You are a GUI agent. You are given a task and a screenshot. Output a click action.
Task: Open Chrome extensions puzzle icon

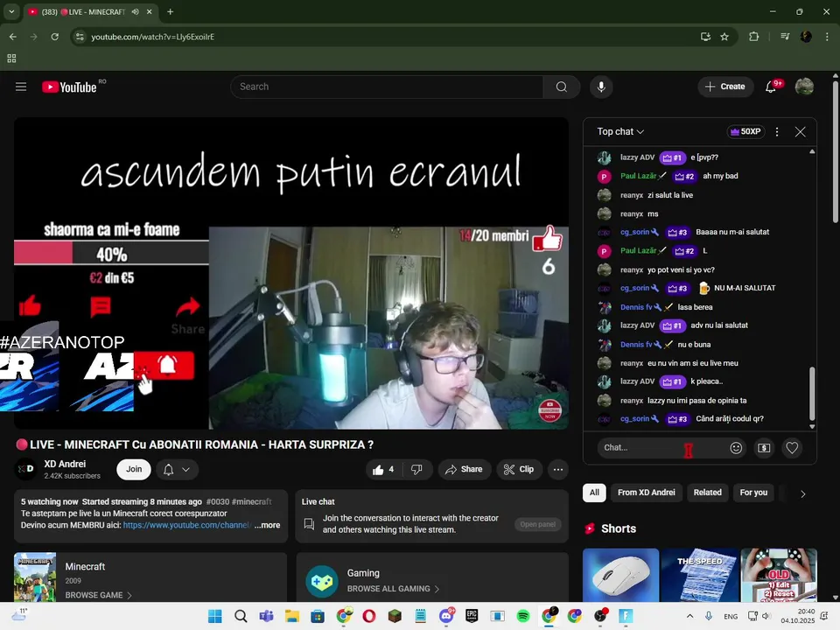click(753, 37)
